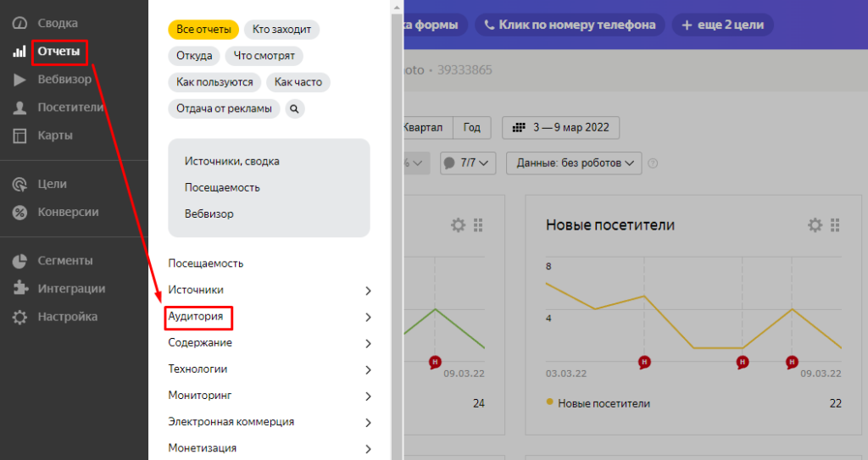
Task: Toggle the Отдача от рекламы filter chip
Action: (224, 108)
